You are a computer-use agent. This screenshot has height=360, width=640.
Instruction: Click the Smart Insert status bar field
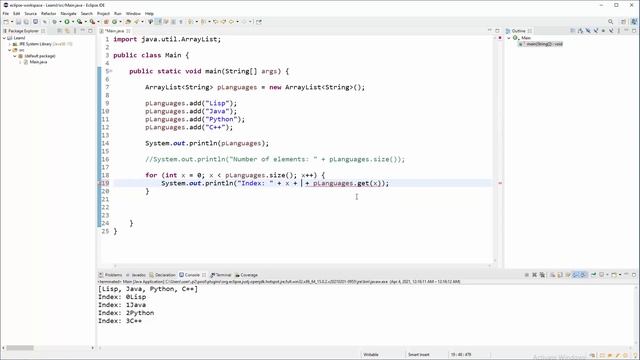tap(419, 355)
